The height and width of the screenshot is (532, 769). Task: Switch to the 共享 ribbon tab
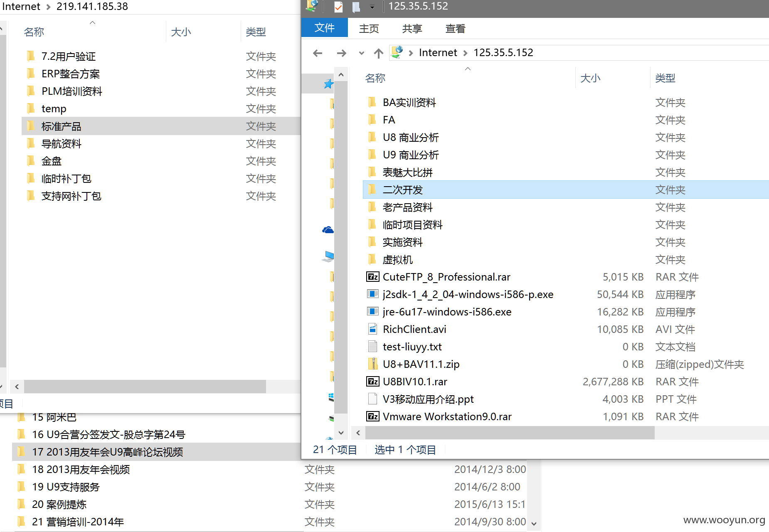[412, 29]
